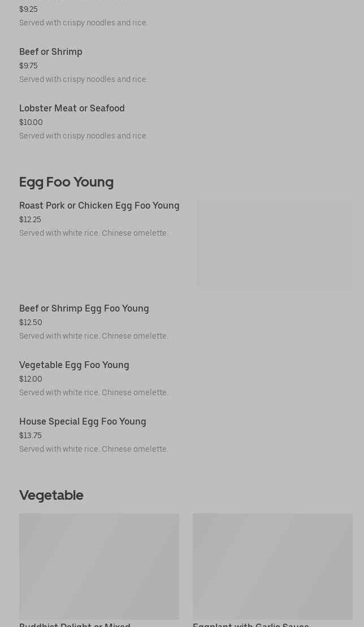Viewport: 364px width, 627px height.
Task: Click the Egg Foo Young section heading
Action: [x=66, y=182]
